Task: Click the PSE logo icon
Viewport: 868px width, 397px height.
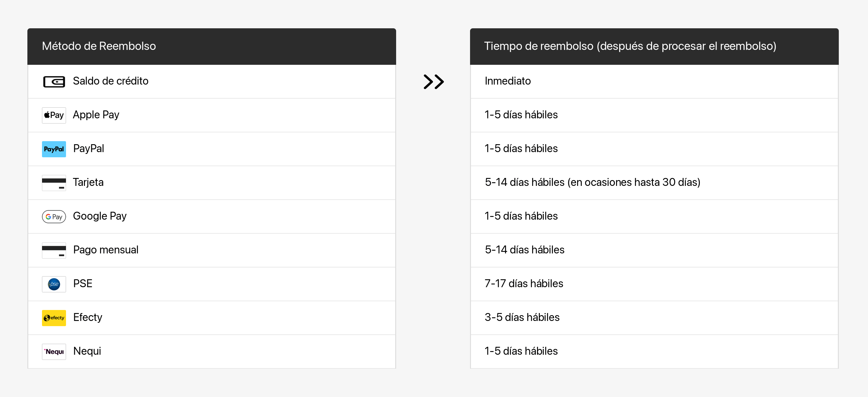Action: coord(54,284)
